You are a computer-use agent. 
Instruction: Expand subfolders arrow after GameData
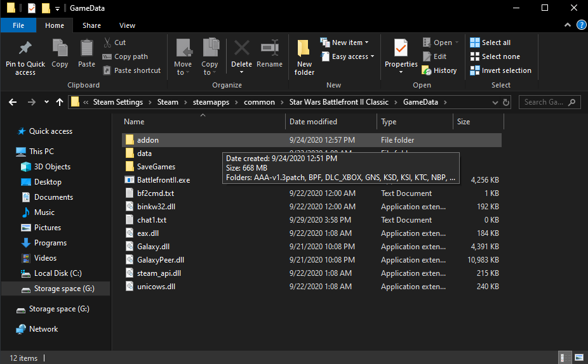pos(445,102)
